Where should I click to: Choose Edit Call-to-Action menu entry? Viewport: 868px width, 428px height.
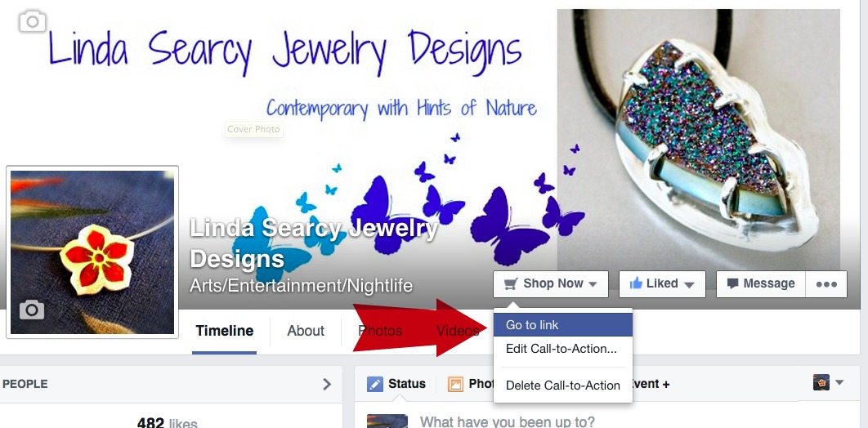(x=563, y=349)
